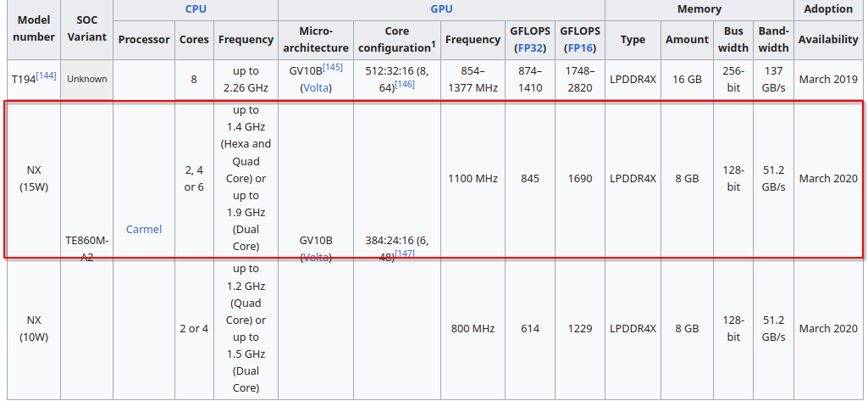Select '8 GB' in the NX (15W) row

point(687,178)
